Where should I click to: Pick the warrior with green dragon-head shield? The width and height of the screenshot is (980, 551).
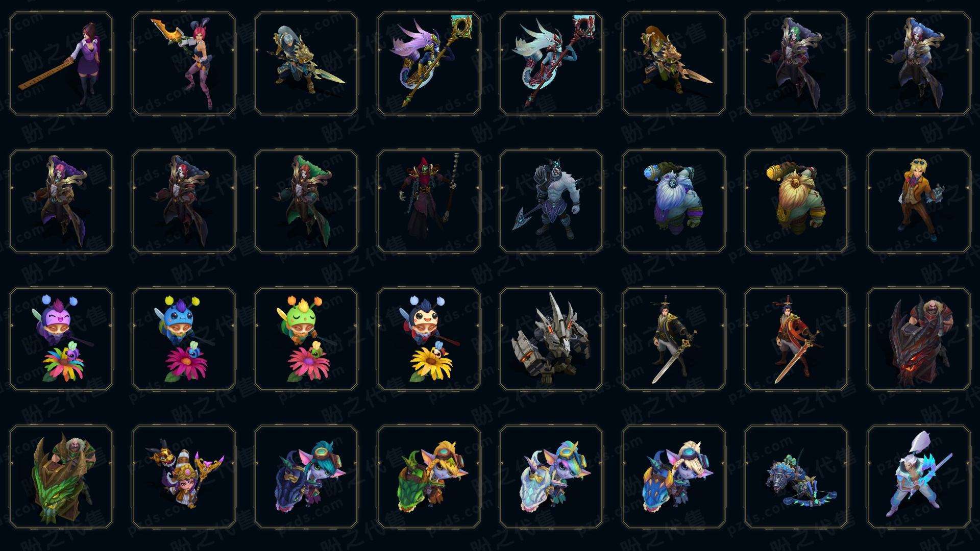coord(61,477)
